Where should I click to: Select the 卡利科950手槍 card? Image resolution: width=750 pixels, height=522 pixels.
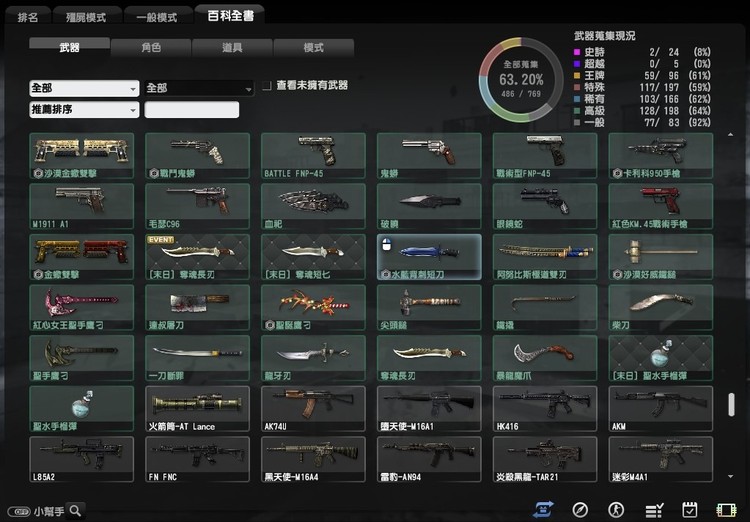point(661,156)
